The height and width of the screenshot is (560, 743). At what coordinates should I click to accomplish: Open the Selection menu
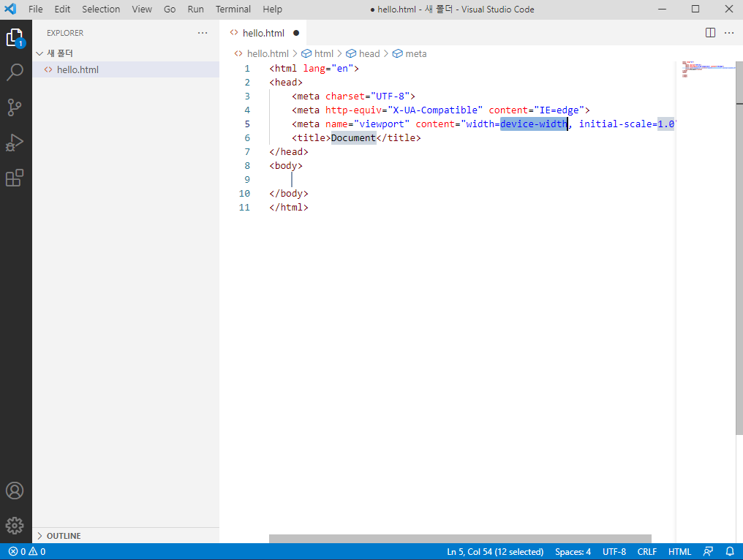coord(101,9)
